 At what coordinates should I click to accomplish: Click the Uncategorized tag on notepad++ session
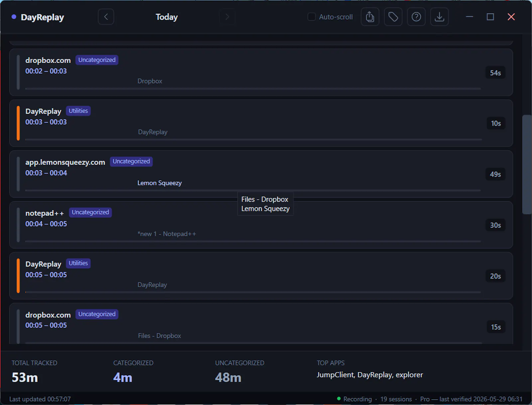(90, 212)
